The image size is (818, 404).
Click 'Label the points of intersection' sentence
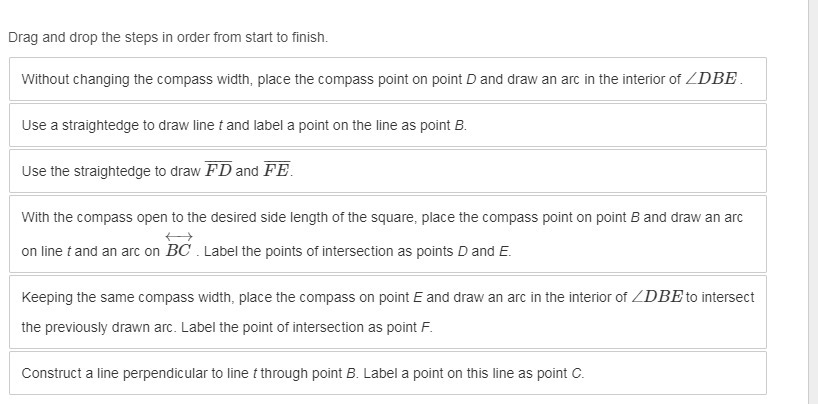point(358,251)
